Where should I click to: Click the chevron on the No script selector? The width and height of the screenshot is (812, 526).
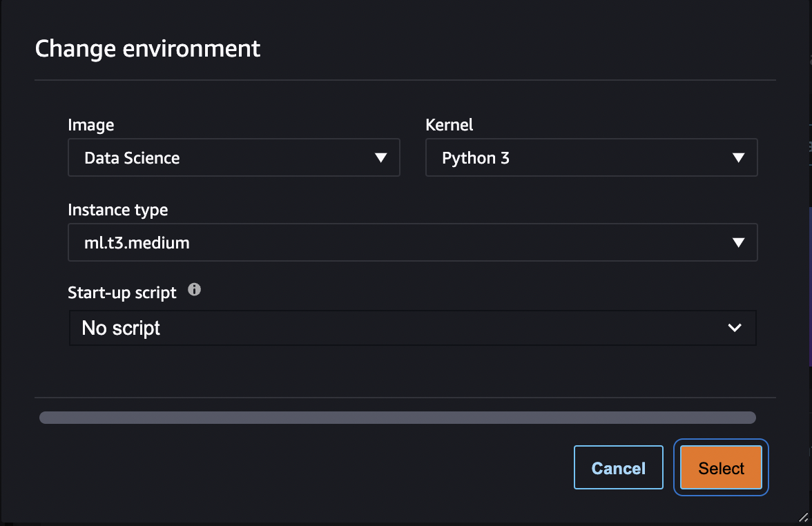click(734, 328)
